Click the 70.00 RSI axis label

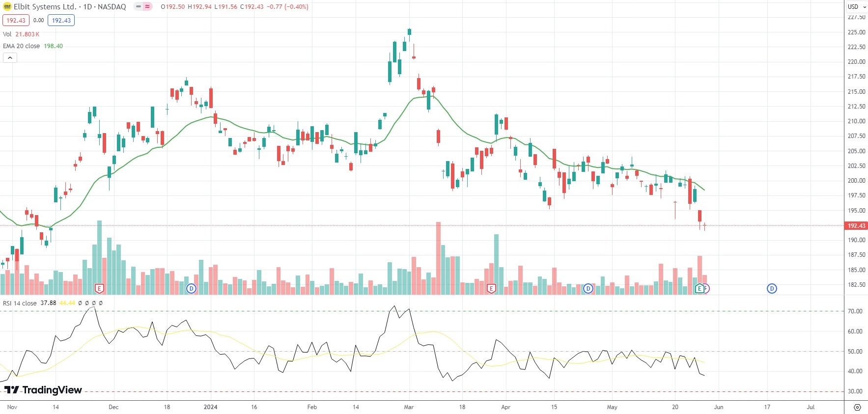pos(855,311)
